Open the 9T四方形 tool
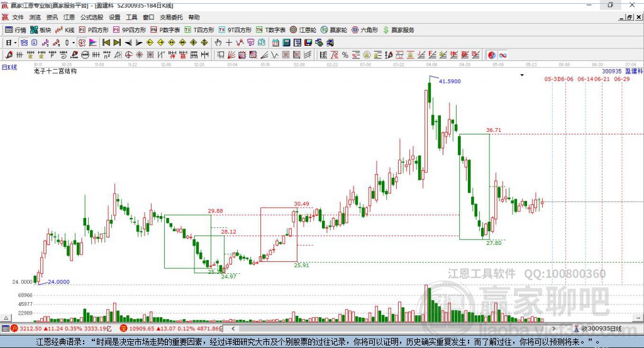 pos(235,30)
